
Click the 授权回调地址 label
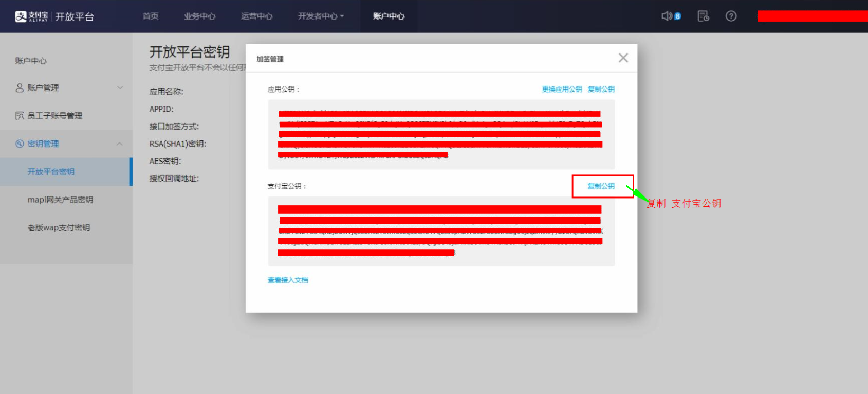(x=174, y=178)
